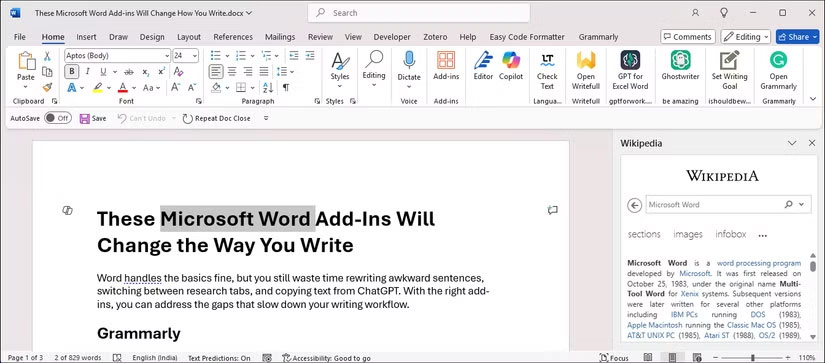Image resolution: width=825 pixels, height=363 pixels.
Task: Switch to Easy Code Formatter tab
Action: (x=527, y=37)
